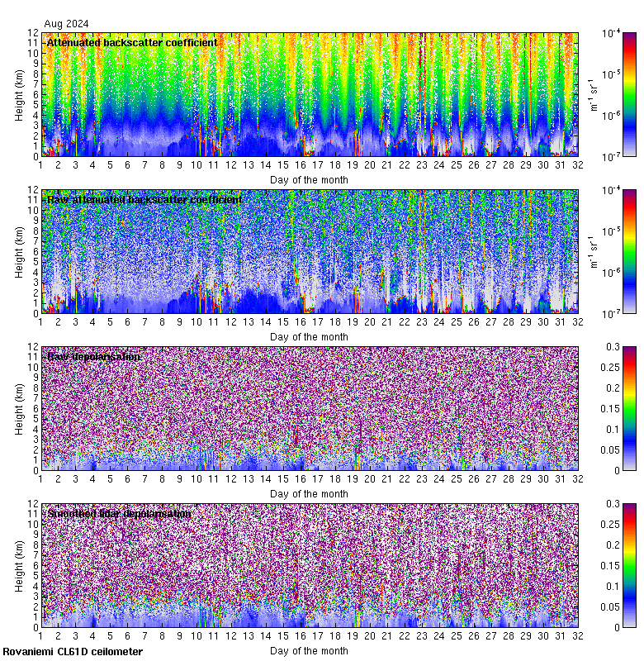Click the Smoothed lidar depolarisation colorbar
644x661 pixels.
pos(607,565)
